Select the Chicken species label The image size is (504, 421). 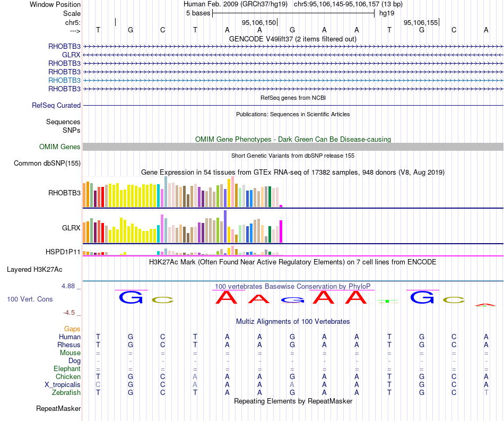point(68,376)
